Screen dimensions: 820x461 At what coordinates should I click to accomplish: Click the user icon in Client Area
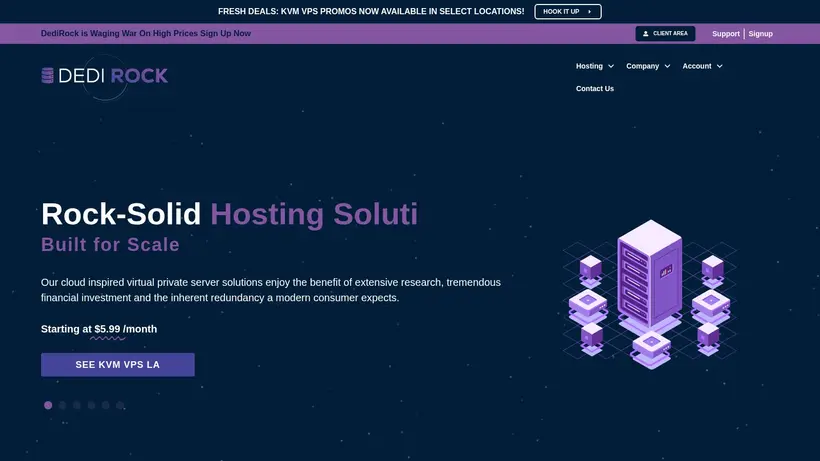click(x=645, y=33)
